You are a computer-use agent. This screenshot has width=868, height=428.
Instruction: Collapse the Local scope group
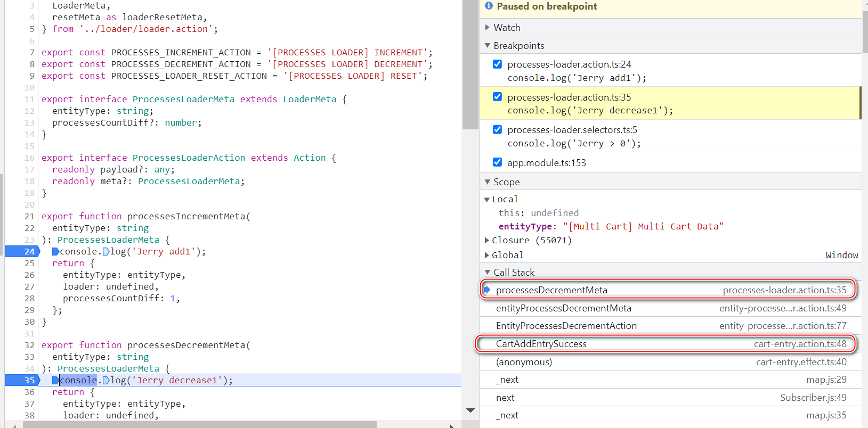[486, 200]
